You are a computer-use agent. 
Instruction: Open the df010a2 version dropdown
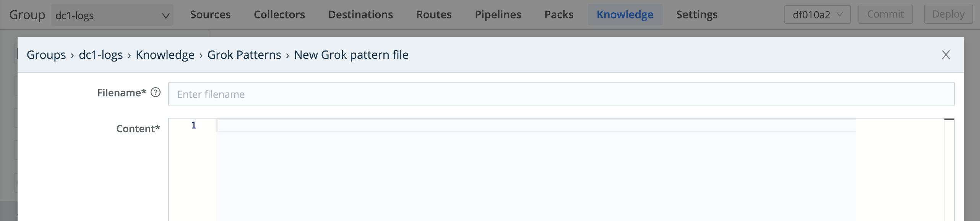click(x=817, y=15)
